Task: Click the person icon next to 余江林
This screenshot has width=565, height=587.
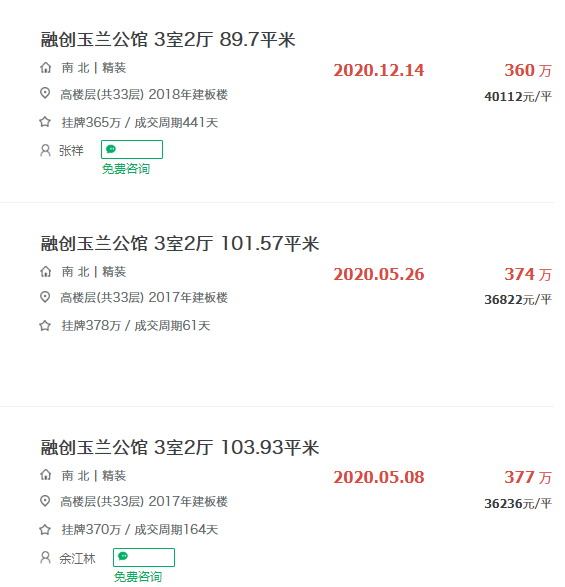Action: pos(45,558)
